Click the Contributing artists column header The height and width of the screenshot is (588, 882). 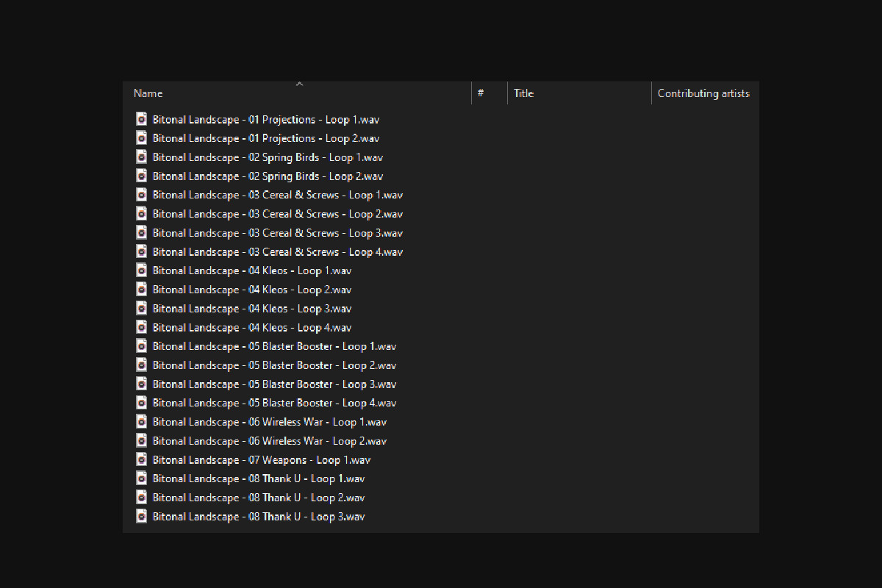tap(703, 93)
